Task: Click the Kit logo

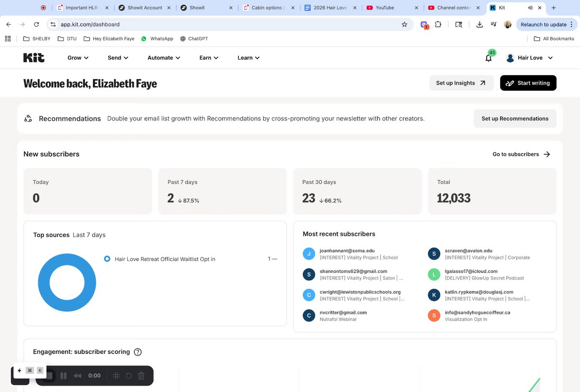Action: coord(34,58)
